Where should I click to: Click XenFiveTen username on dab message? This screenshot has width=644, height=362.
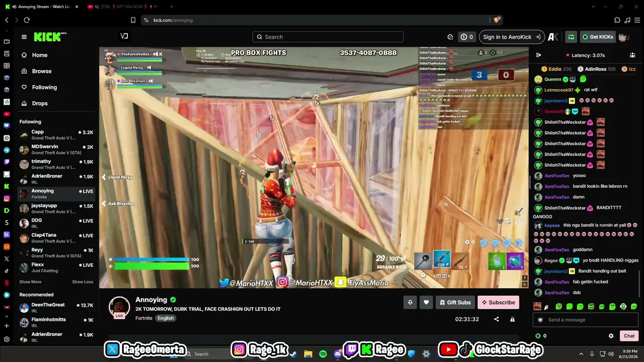click(556, 293)
